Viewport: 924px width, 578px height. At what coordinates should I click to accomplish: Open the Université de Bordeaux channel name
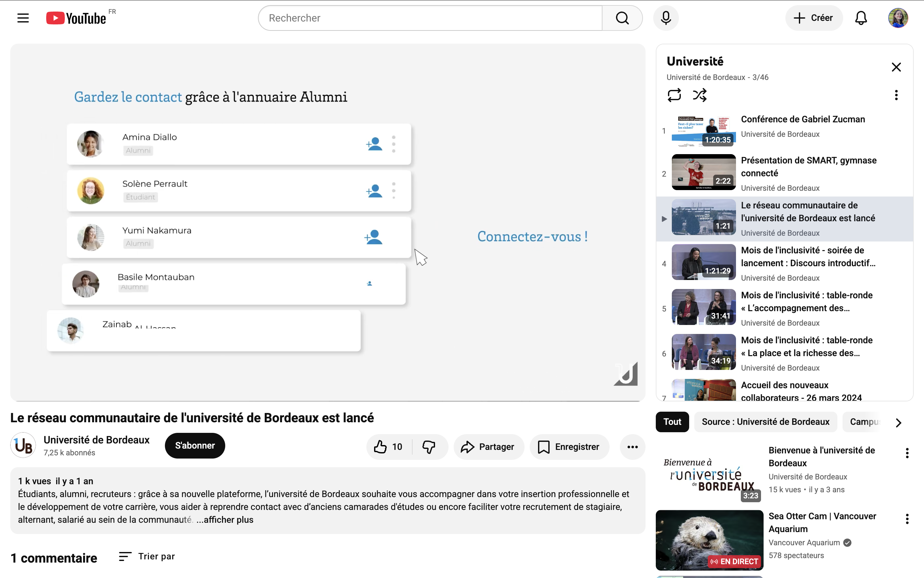point(97,440)
